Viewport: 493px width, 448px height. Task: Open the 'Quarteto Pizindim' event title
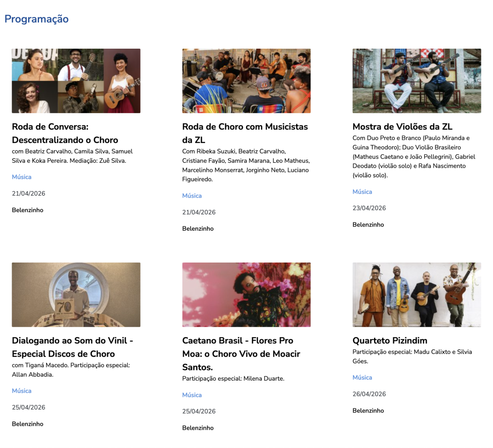tap(389, 341)
